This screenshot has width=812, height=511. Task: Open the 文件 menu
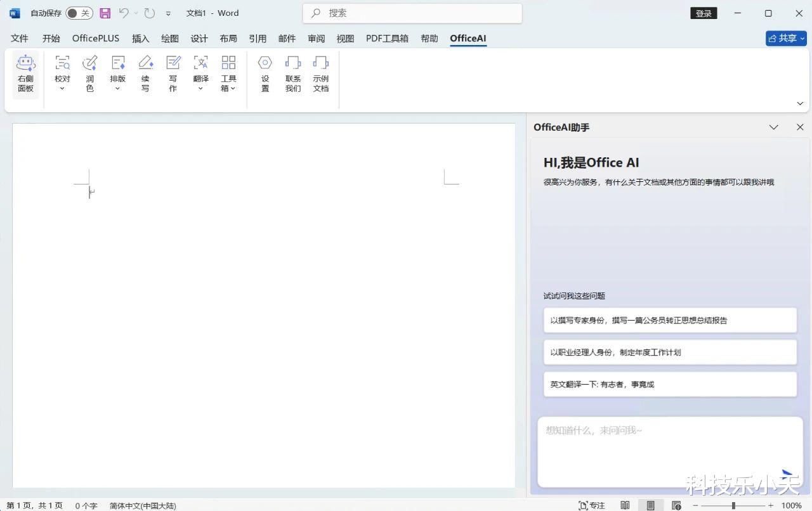(x=20, y=39)
